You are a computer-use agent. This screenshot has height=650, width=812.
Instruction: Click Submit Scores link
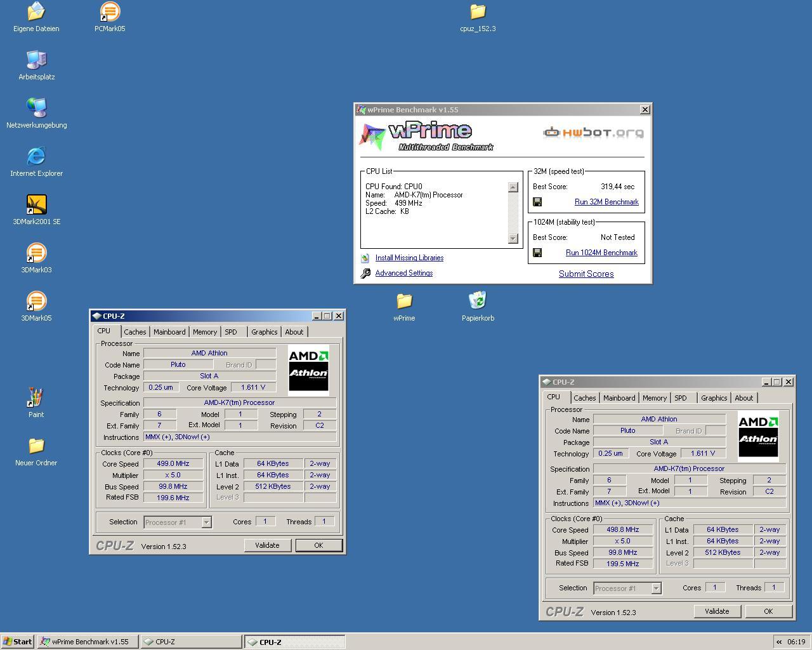[586, 274]
